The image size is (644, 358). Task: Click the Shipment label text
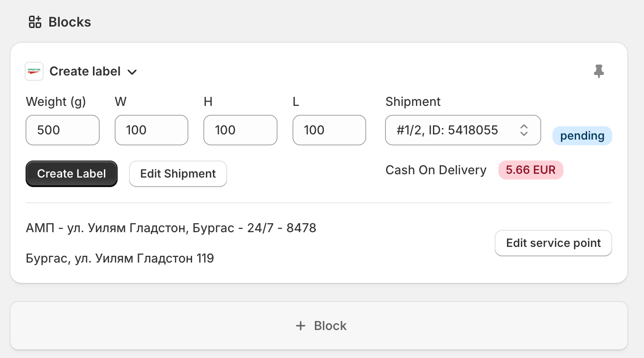tap(413, 102)
